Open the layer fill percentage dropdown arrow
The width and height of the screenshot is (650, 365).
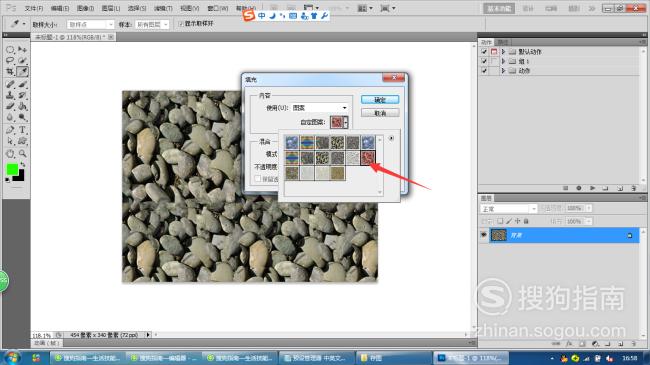589,221
